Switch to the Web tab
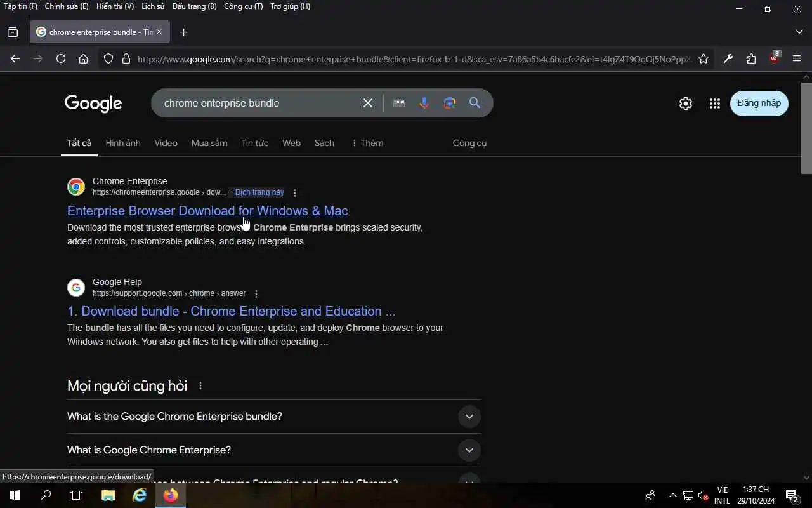 (291, 143)
